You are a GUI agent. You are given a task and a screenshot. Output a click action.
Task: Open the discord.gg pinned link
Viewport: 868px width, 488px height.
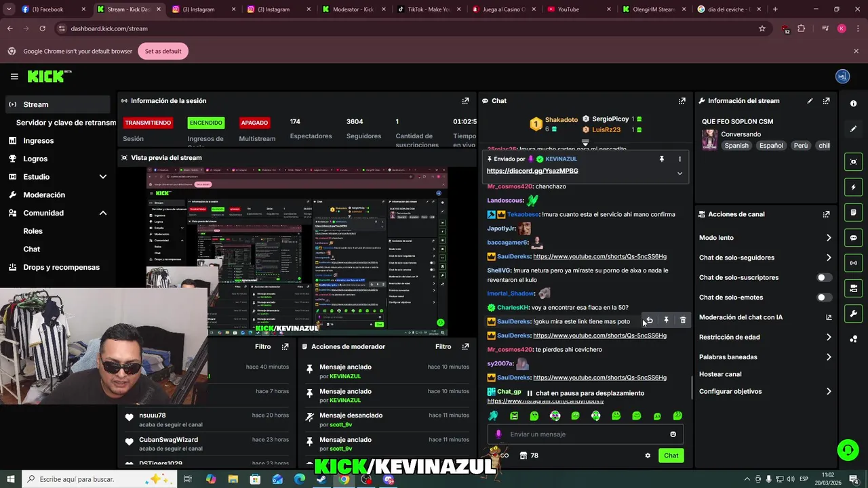point(532,171)
